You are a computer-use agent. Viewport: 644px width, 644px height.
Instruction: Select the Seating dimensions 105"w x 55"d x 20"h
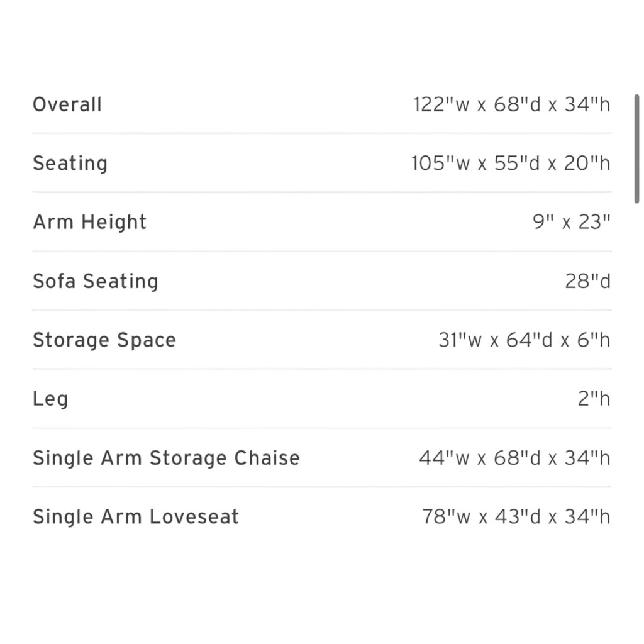tap(511, 163)
